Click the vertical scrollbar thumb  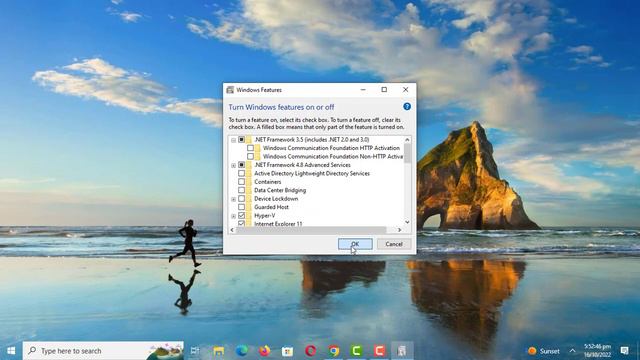click(x=407, y=153)
